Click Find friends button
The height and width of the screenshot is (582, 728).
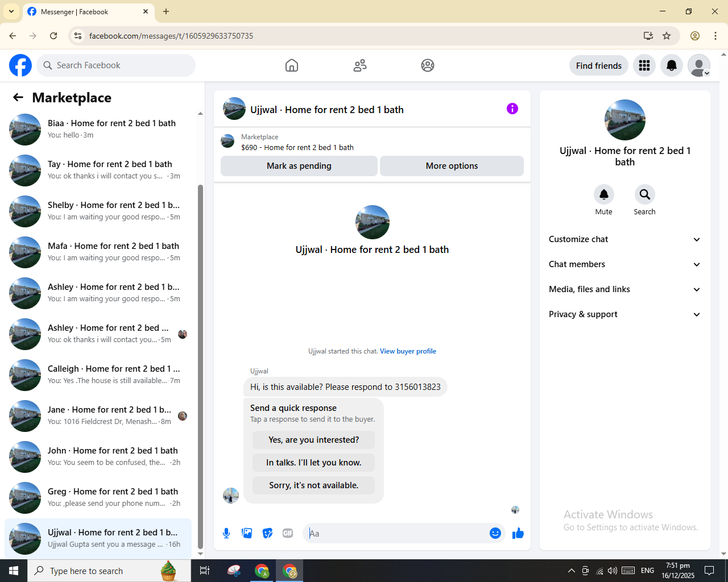(599, 65)
